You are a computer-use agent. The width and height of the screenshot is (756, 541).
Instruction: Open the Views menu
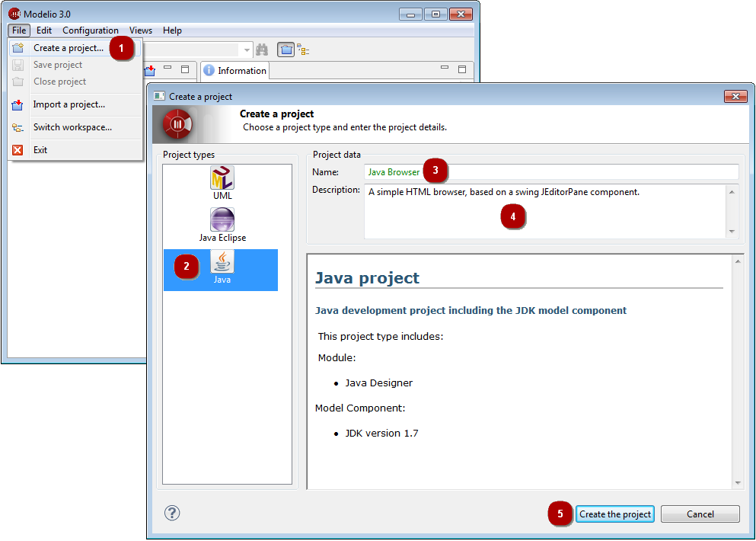pos(141,30)
